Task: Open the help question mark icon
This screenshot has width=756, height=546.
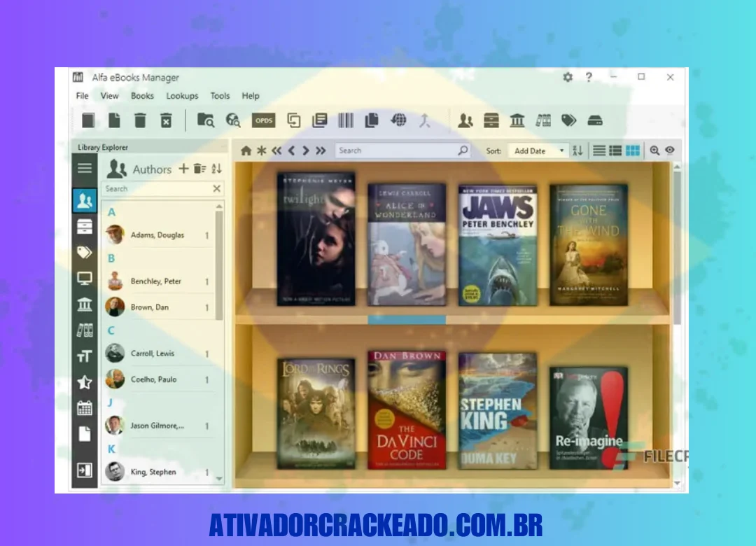Action: pos(589,77)
